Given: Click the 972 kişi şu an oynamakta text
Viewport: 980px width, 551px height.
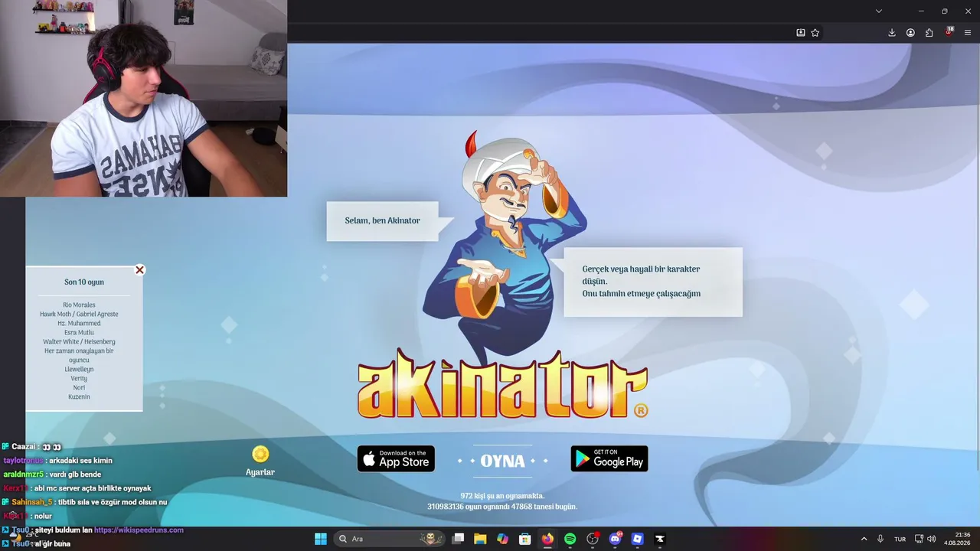Looking at the screenshot, I should [502, 496].
